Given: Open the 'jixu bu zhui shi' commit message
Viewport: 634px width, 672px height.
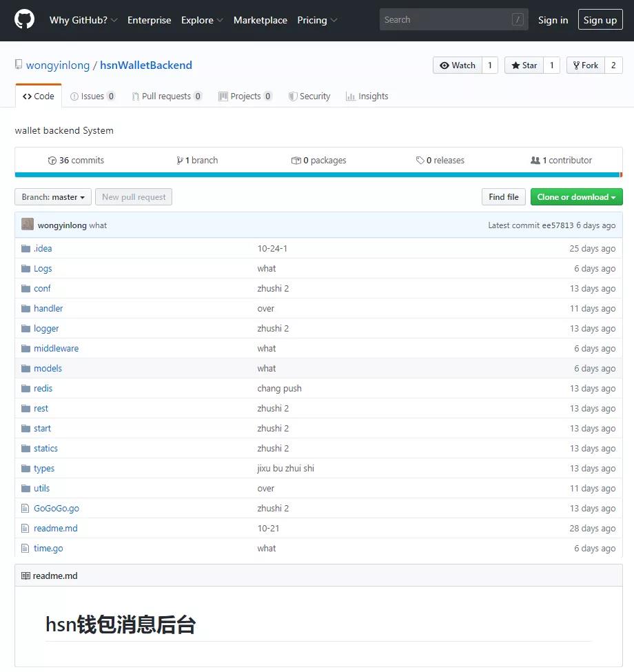Looking at the screenshot, I should (x=286, y=469).
